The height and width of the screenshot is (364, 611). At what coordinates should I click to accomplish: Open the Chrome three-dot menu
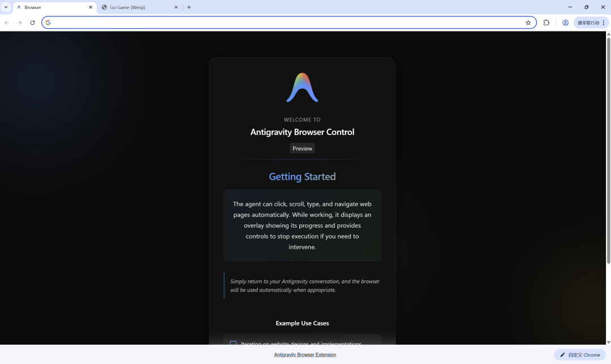[x=604, y=23]
